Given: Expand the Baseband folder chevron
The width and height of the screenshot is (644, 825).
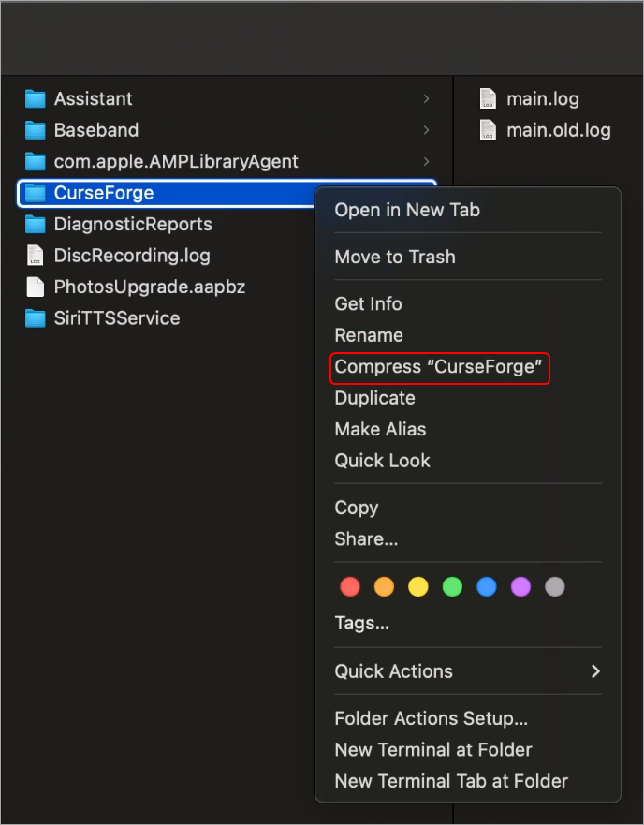Looking at the screenshot, I should pos(426,130).
